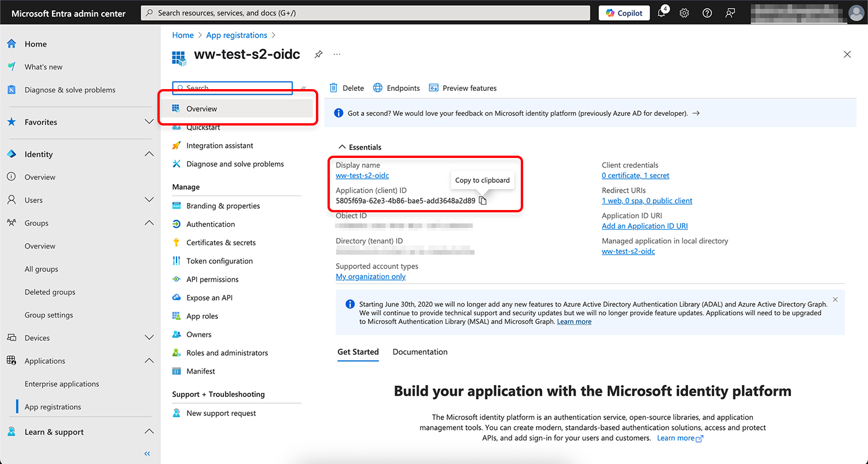Copy the Application (client) ID to clipboard
Image resolution: width=868 pixels, height=464 pixels.
[x=483, y=200]
